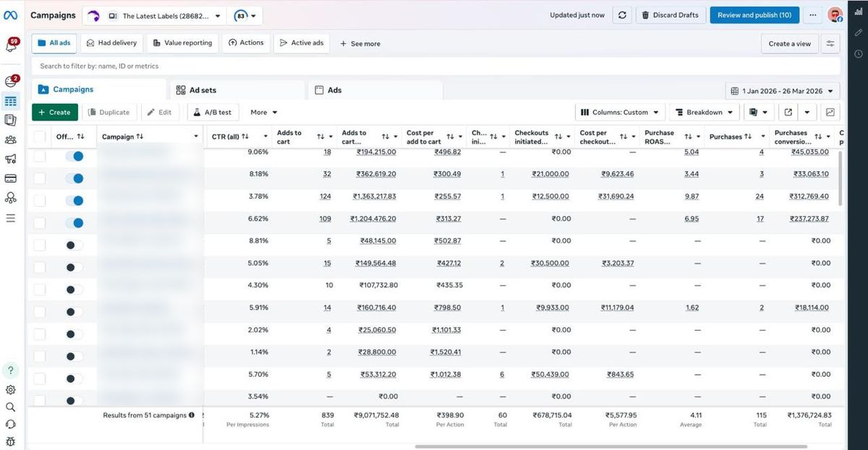This screenshot has height=450, width=868.
Task: Open the history clock icon on right rail
Action: (859, 54)
